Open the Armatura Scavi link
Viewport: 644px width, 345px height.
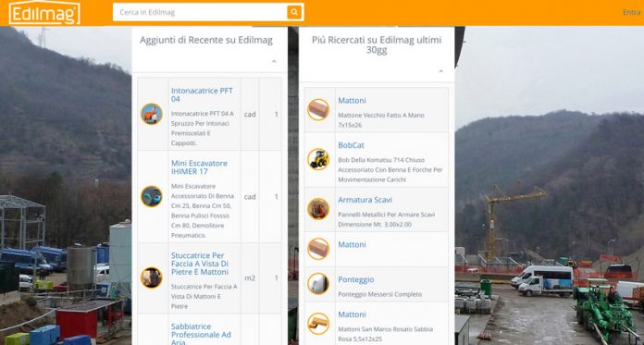365,200
